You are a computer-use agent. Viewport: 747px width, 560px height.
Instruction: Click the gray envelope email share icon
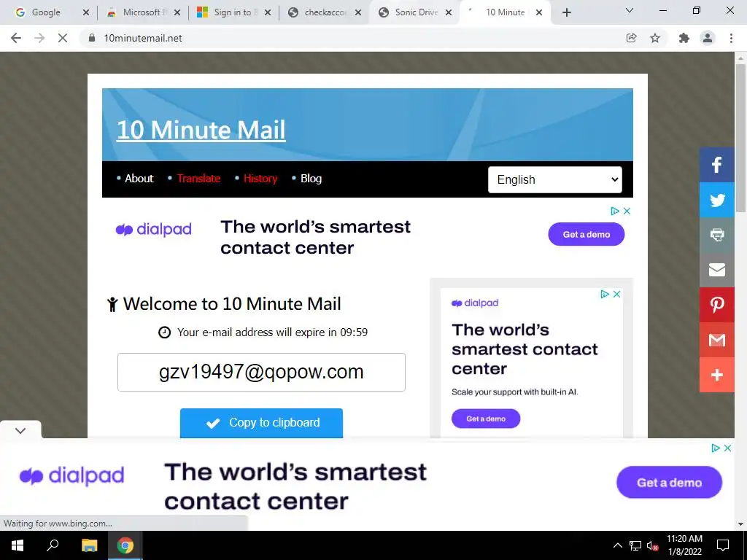717,270
